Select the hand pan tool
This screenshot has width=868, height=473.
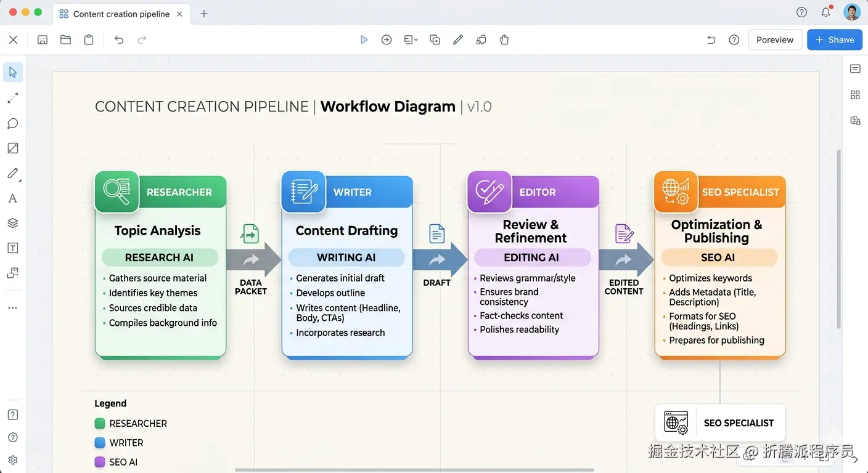pyautogui.click(x=504, y=40)
